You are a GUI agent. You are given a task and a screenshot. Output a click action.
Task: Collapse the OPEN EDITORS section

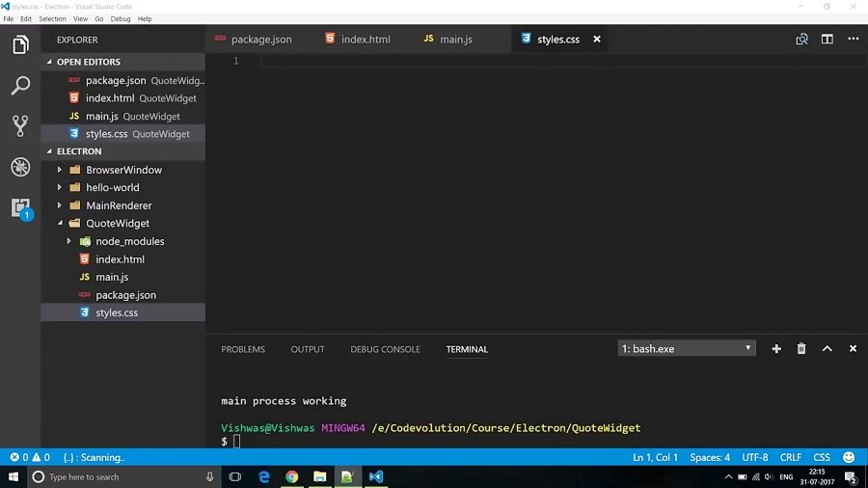50,62
